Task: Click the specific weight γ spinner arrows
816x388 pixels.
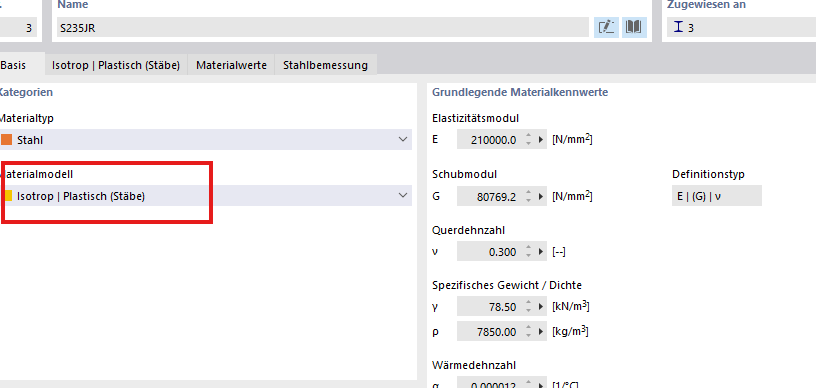Action: [528, 307]
